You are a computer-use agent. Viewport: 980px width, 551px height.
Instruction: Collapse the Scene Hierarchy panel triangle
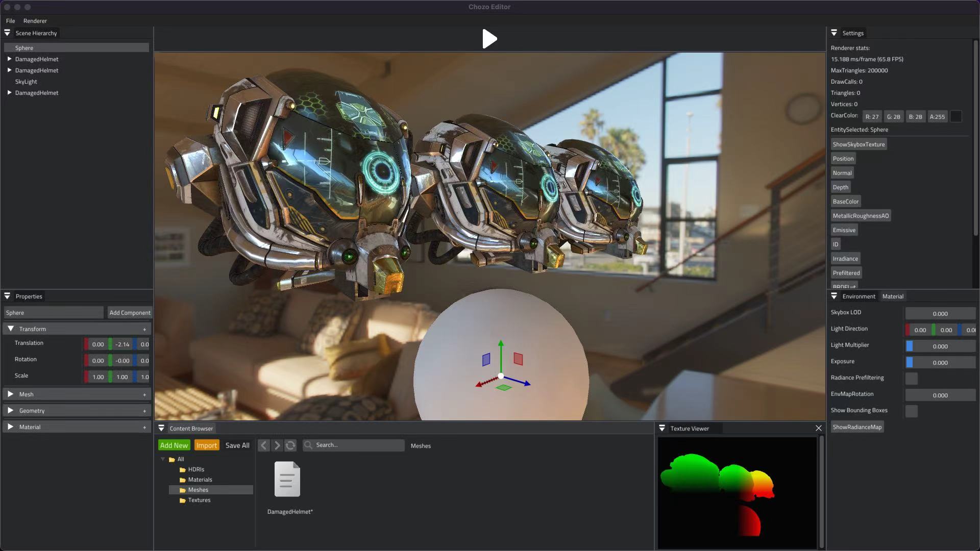click(x=7, y=33)
